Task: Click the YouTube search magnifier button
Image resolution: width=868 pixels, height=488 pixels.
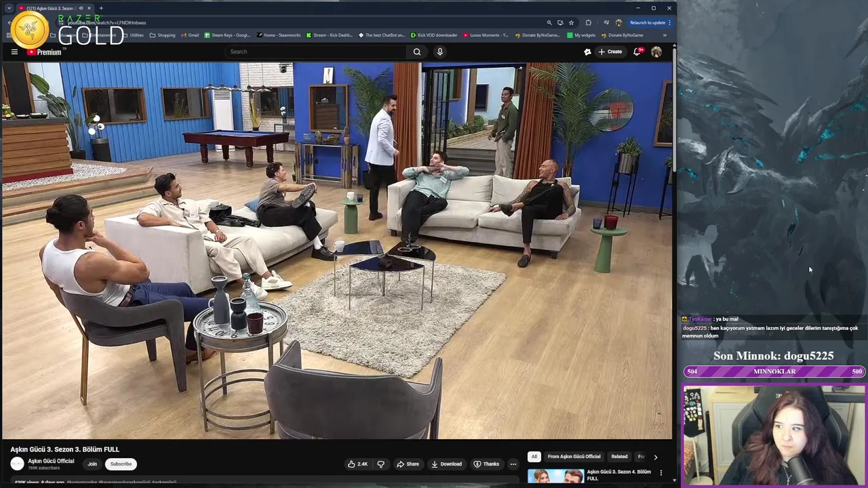Action: [417, 52]
